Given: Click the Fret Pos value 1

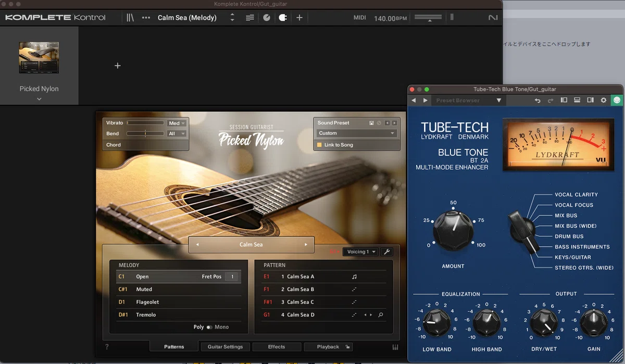Looking at the screenshot, I should pos(232,277).
